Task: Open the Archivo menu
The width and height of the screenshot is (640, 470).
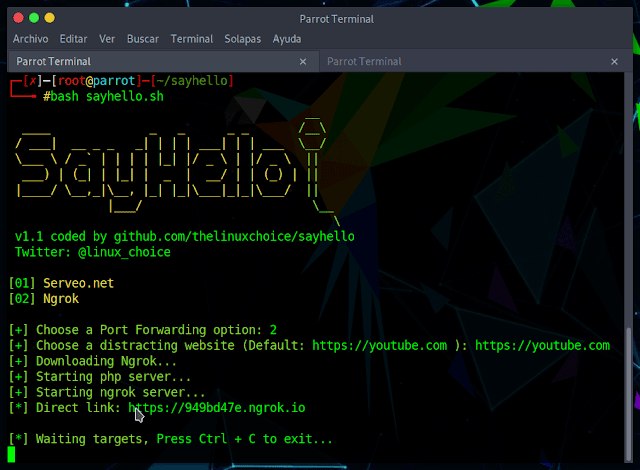Action: point(30,39)
